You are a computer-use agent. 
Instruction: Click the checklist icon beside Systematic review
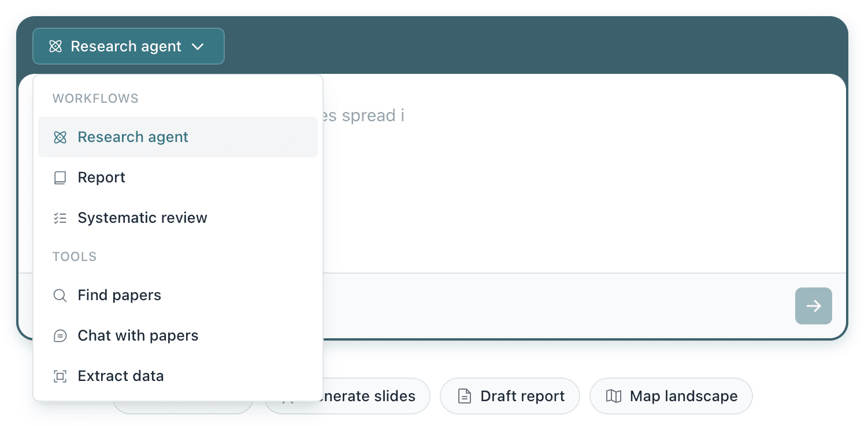(x=60, y=218)
